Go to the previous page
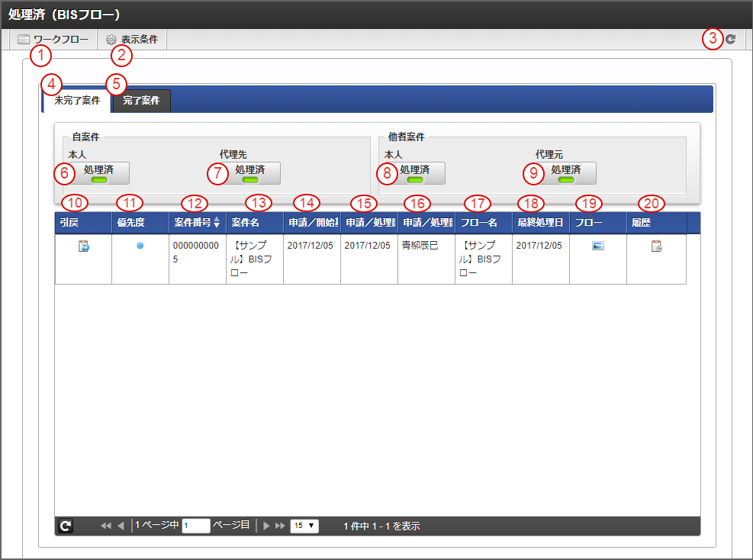The height and width of the screenshot is (560, 753). tap(121, 526)
